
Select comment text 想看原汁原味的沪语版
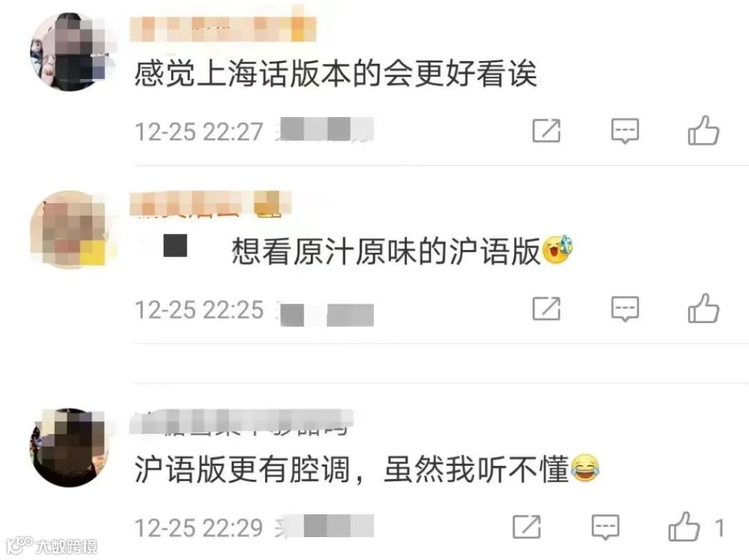386,251
